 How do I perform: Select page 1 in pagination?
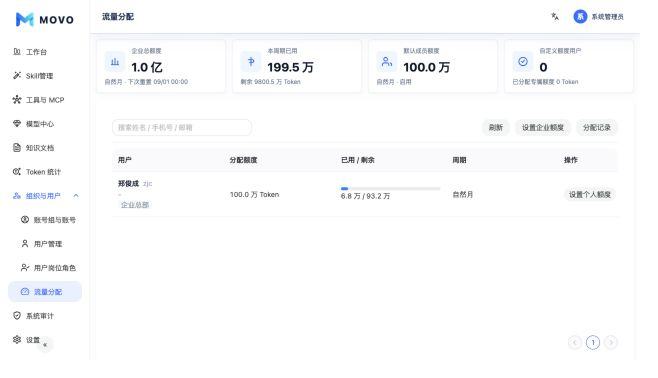[593, 342]
